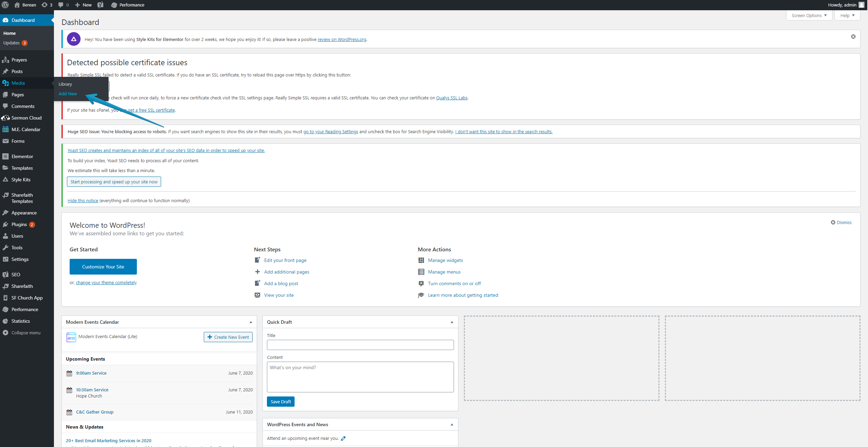Open Library from the Media submenu
The width and height of the screenshot is (868, 447).
pyautogui.click(x=65, y=84)
